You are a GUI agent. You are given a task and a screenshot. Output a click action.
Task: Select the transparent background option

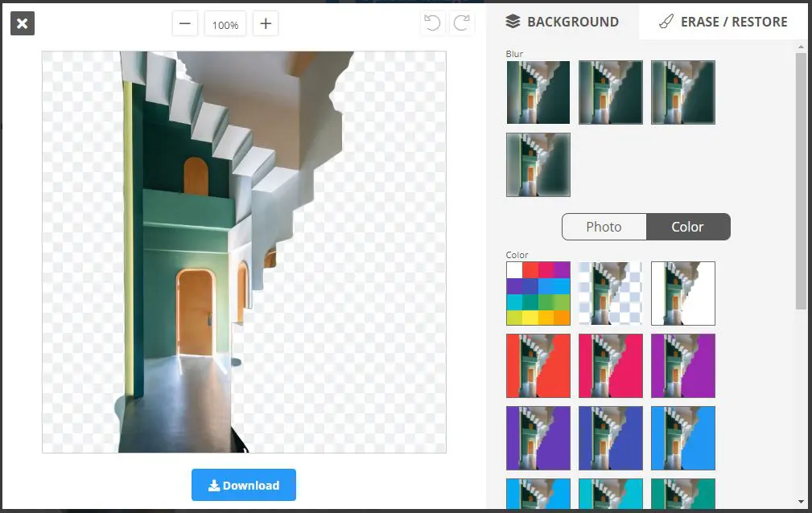pos(611,293)
